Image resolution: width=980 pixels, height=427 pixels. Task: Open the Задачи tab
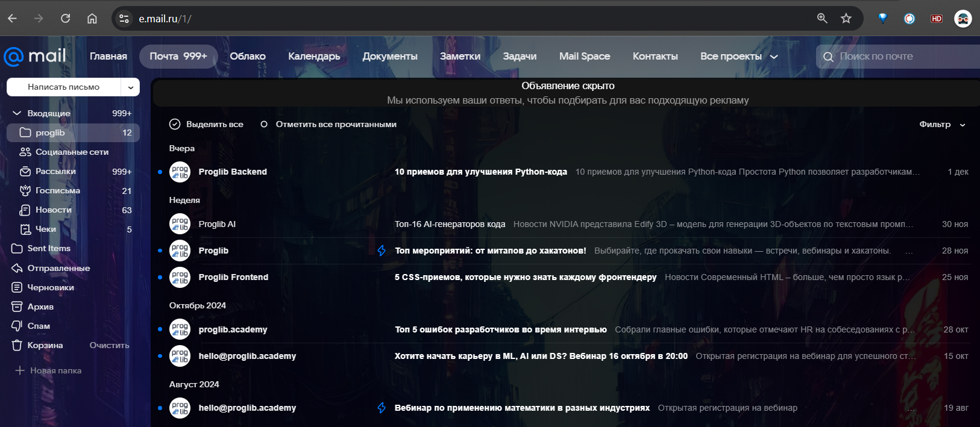click(520, 56)
